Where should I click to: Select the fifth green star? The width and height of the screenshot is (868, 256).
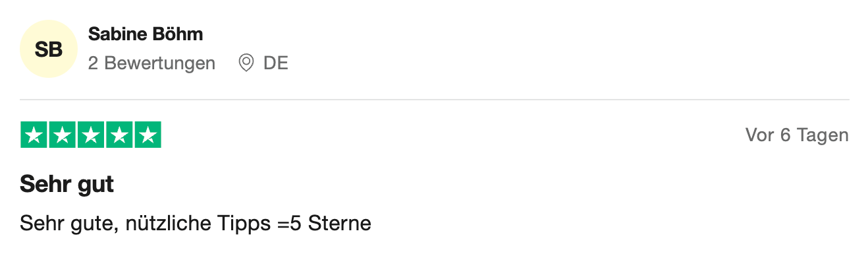pos(148,135)
